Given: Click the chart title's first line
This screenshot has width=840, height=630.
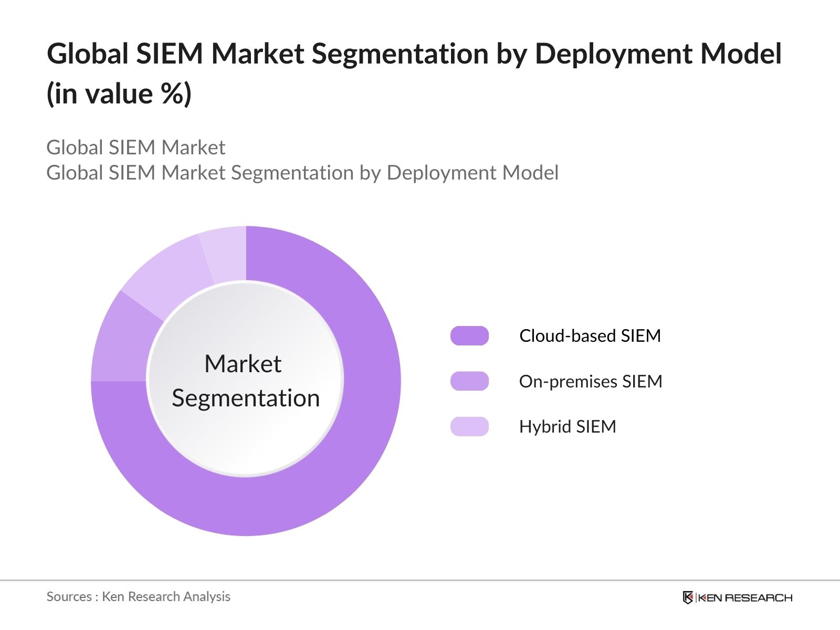Looking at the screenshot, I should pos(414,54).
